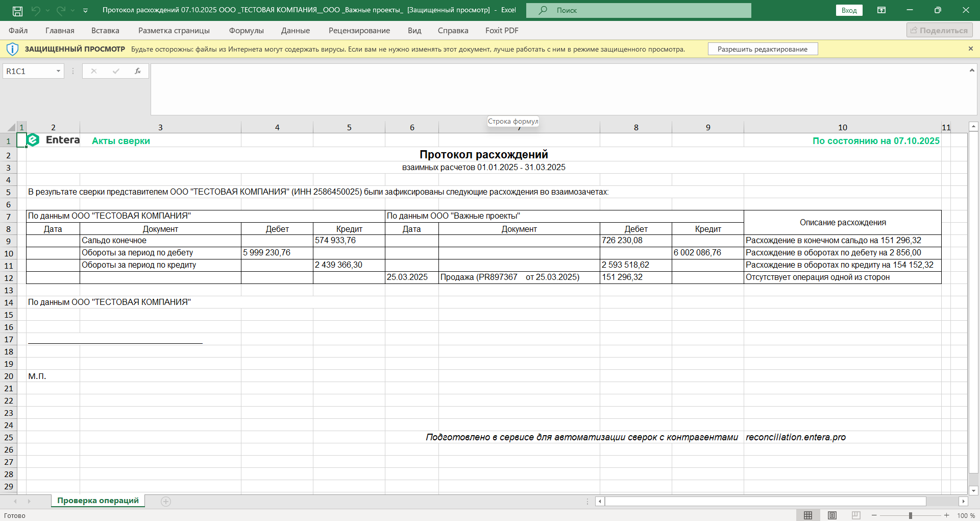Open Customize Quick Access Toolbar dropdown
Screen dimensions: 980x521
click(x=85, y=10)
